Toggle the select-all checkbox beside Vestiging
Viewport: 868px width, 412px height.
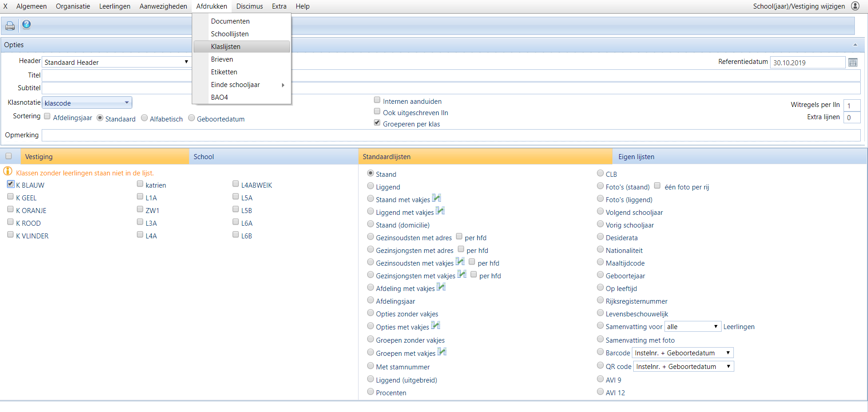pyautogui.click(x=9, y=156)
